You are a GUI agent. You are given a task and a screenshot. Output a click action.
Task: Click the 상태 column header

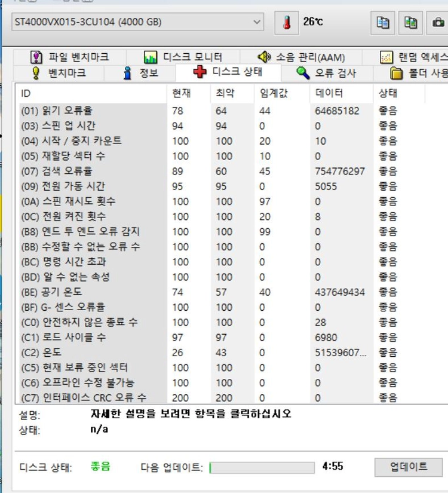398,93
